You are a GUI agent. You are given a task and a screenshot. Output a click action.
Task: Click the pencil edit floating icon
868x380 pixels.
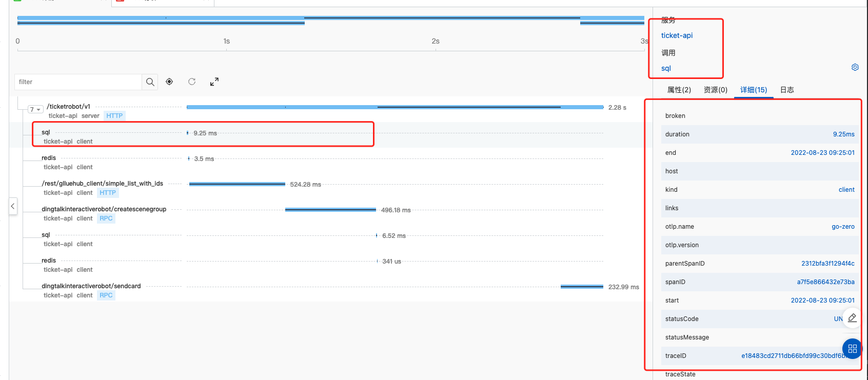pyautogui.click(x=852, y=318)
